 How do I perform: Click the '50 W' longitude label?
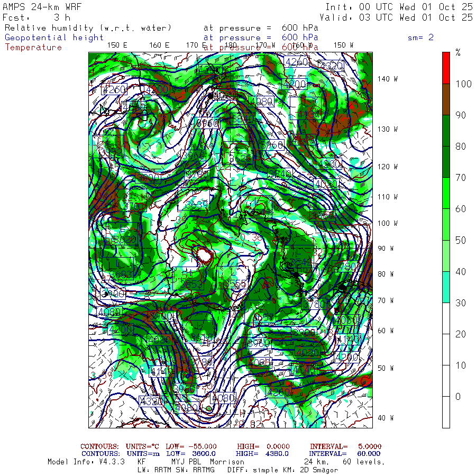[x=386, y=368]
